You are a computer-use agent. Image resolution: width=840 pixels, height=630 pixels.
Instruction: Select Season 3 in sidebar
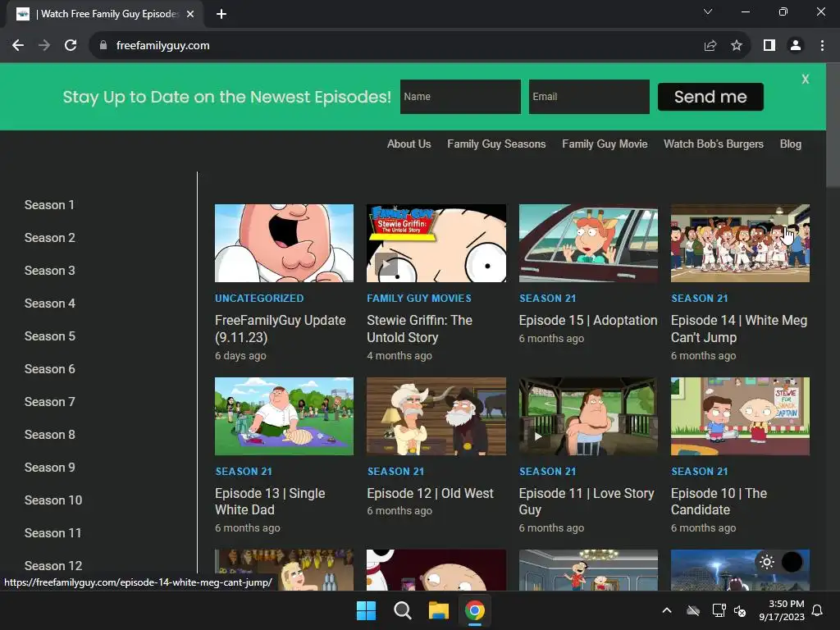(x=49, y=271)
